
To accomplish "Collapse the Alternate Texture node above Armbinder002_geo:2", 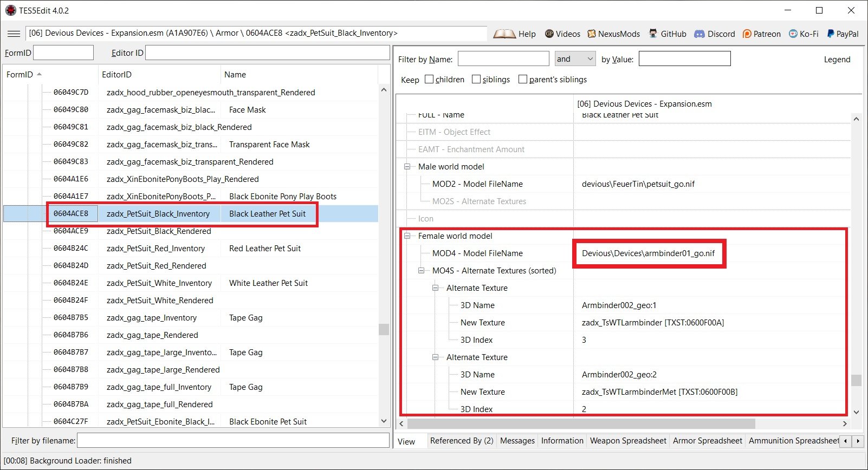I will click(435, 357).
